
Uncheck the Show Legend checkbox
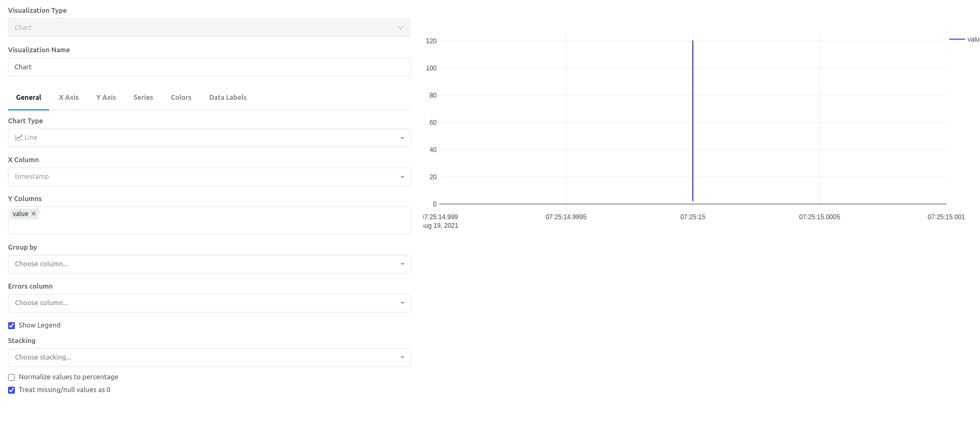tap(11, 325)
